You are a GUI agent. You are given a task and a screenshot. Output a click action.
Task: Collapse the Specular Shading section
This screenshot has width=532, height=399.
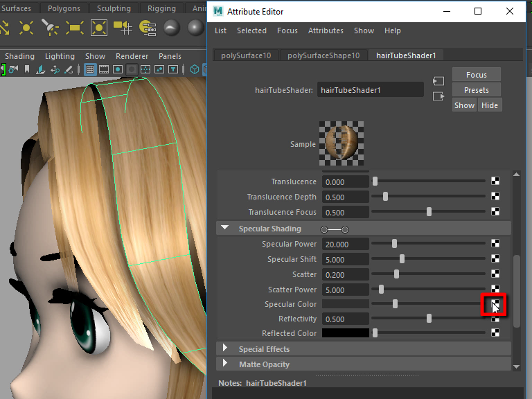pos(225,228)
